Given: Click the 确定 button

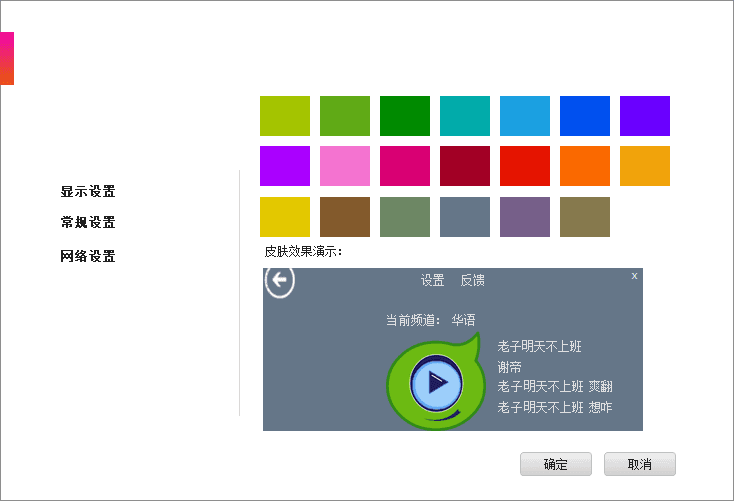Looking at the screenshot, I should coord(555,464).
